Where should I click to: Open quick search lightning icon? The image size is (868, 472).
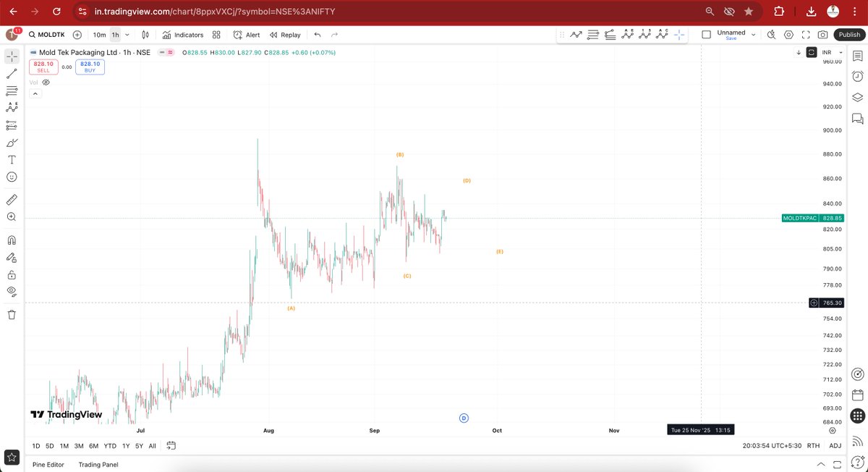771,35
